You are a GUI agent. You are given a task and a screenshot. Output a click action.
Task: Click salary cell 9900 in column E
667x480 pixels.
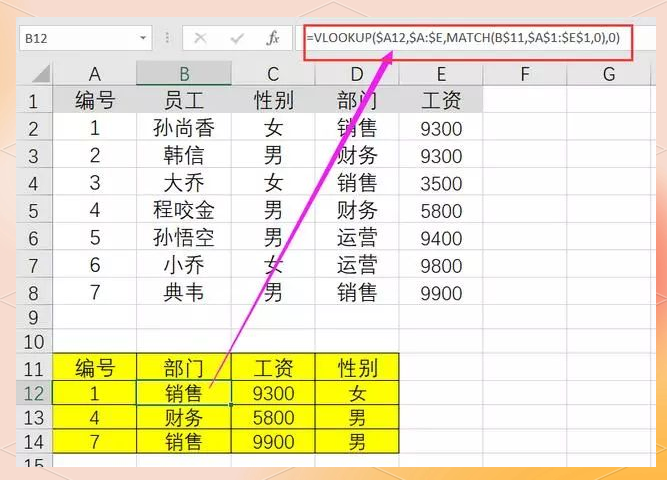point(441,292)
